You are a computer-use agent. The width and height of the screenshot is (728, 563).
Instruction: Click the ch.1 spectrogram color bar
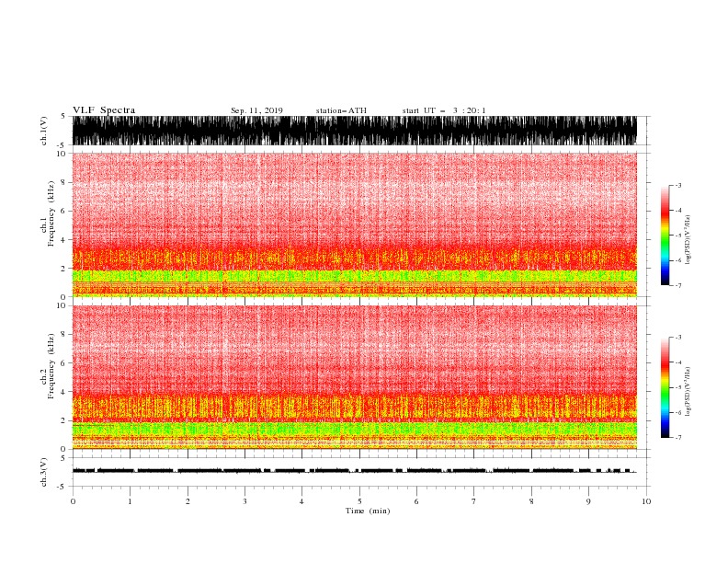[665, 236]
